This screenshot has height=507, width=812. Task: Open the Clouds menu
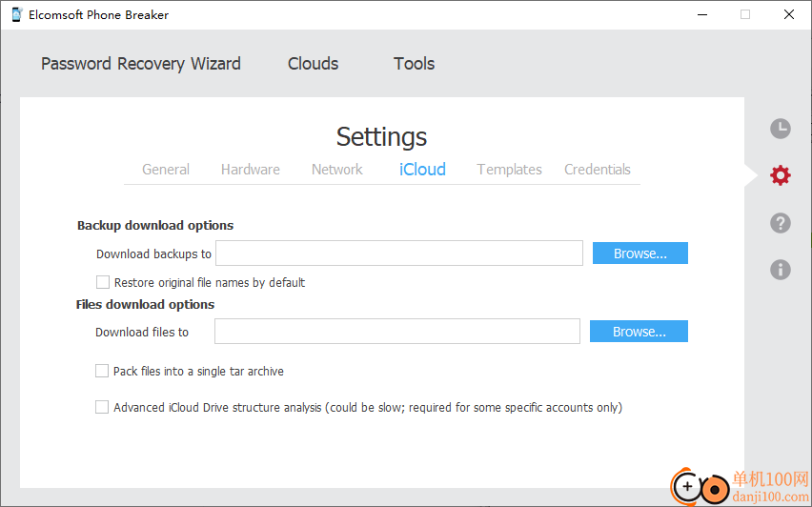pyautogui.click(x=313, y=64)
